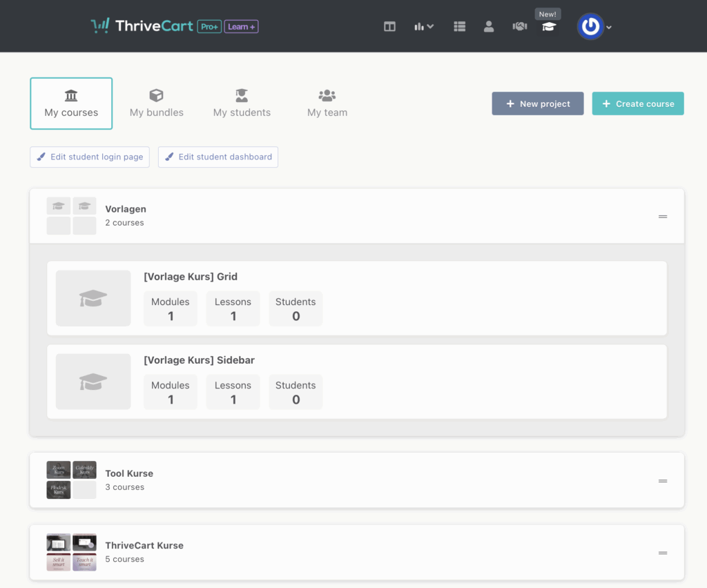Click the Tool Kurse reorder handle
Viewport: 707px width, 588px height.
point(663,481)
